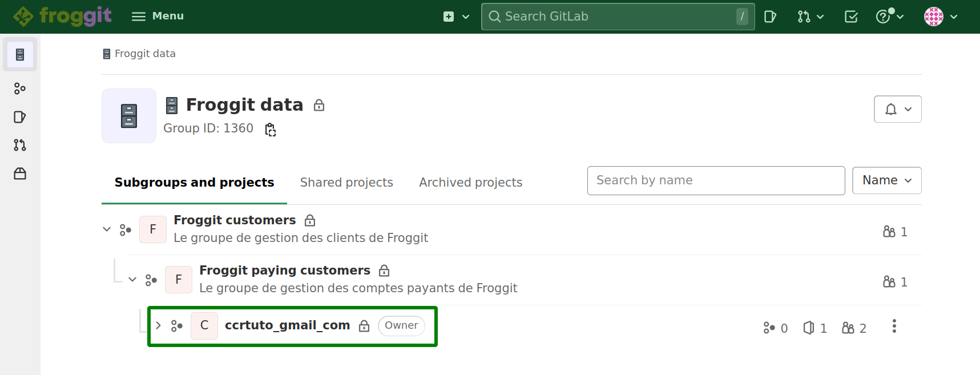This screenshot has height=375, width=980.
Task: Click the Froggit paying customers F avatar
Action: pyautogui.click(x=179, y=280)
